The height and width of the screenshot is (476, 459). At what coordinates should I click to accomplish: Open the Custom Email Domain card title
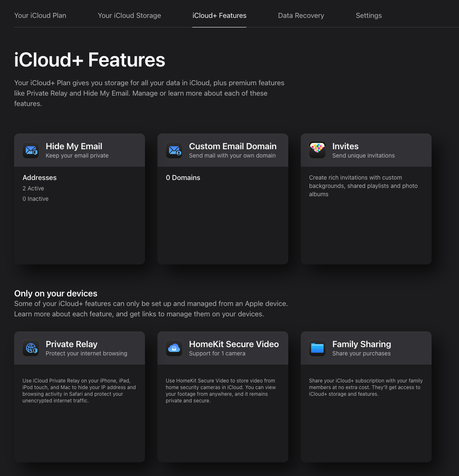point(233,146)
